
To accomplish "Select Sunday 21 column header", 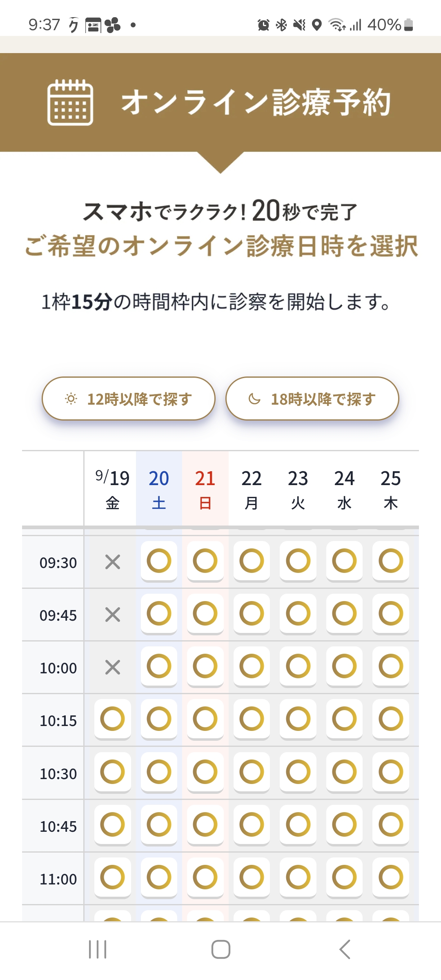I will (205, 489).
